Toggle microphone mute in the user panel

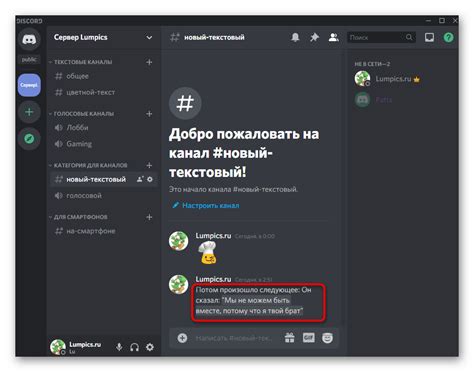[119, 347]
